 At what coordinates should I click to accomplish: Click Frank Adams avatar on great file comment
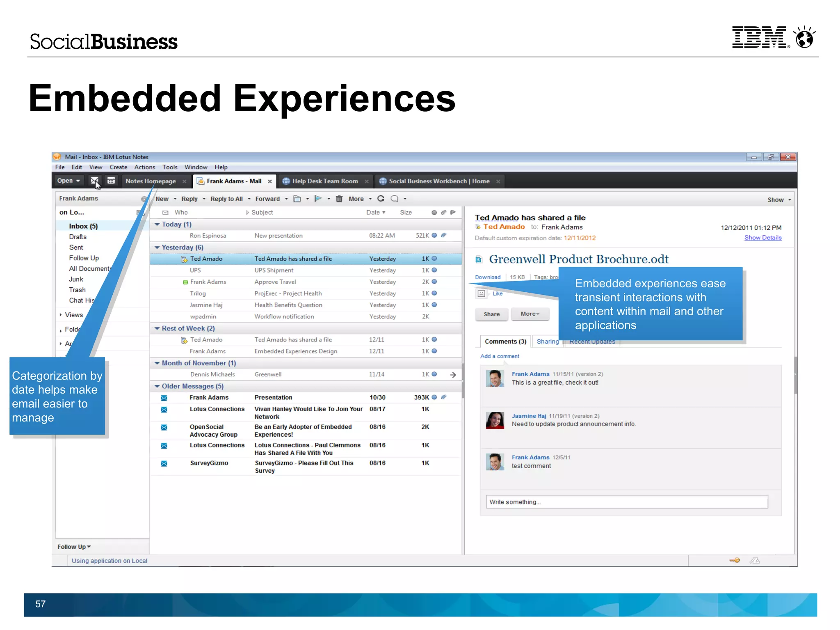(495, 378)
